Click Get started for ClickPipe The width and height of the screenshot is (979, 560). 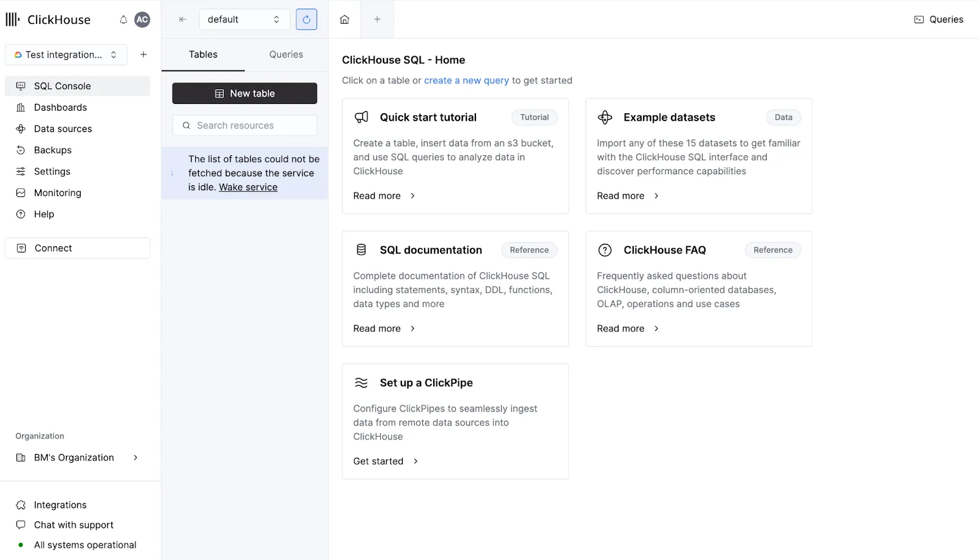point(385,461)
